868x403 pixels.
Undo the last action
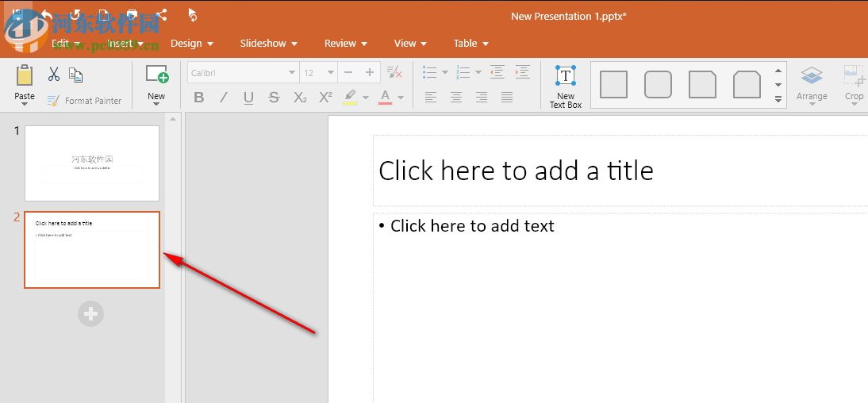47,15
